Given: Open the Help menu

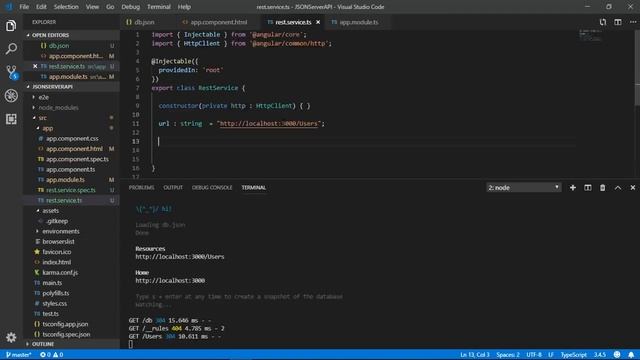Looking at the screenshot, I should click(x=184, y=7).
